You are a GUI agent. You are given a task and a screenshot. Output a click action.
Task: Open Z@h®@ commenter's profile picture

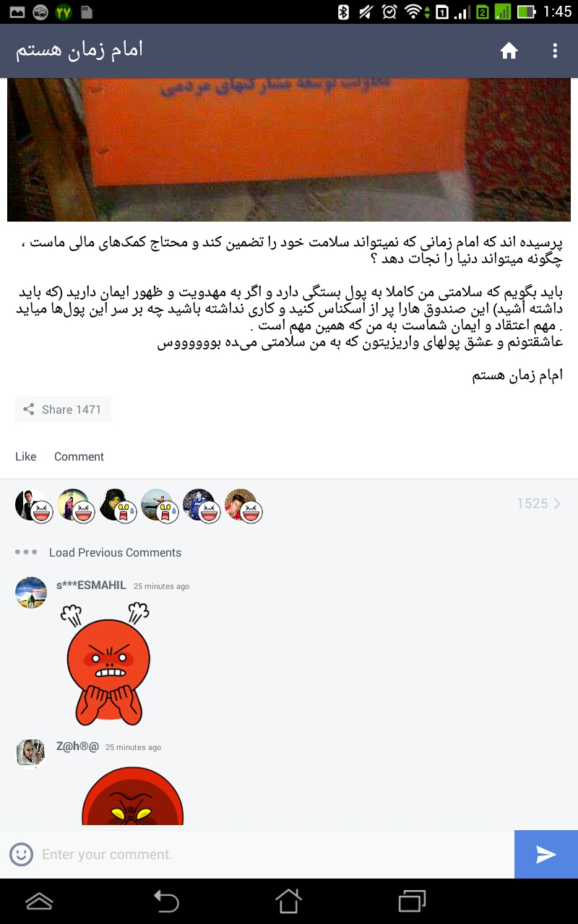[31, 754]
